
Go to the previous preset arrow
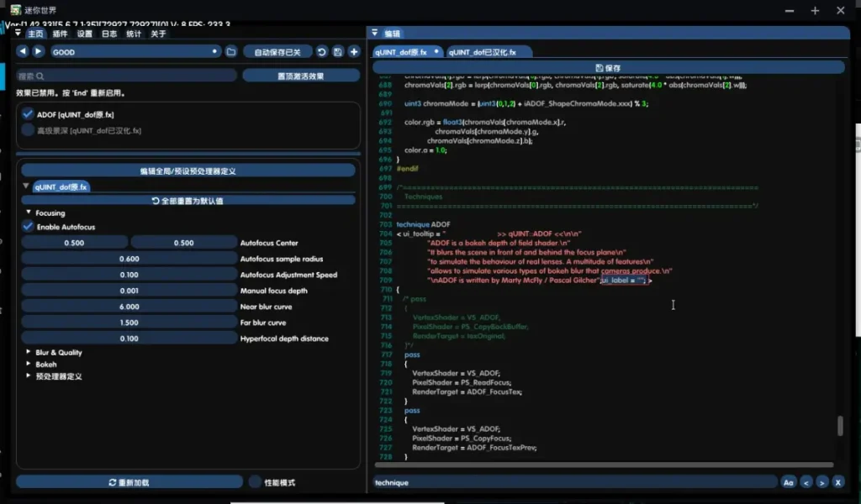[23, 52]
